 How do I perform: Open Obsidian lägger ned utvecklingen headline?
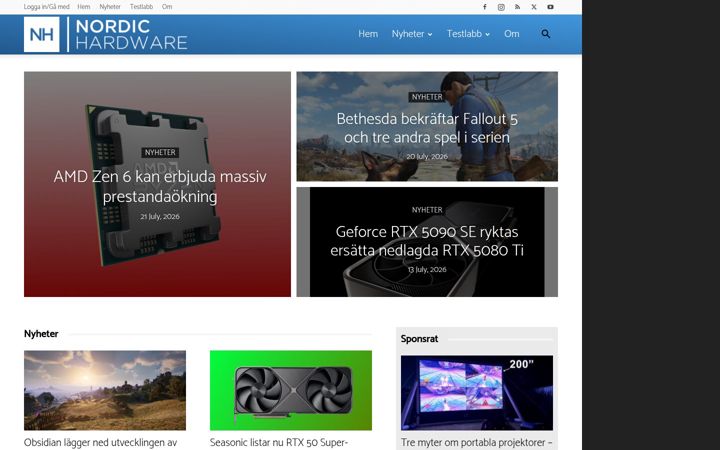click(x=101, y=443)
